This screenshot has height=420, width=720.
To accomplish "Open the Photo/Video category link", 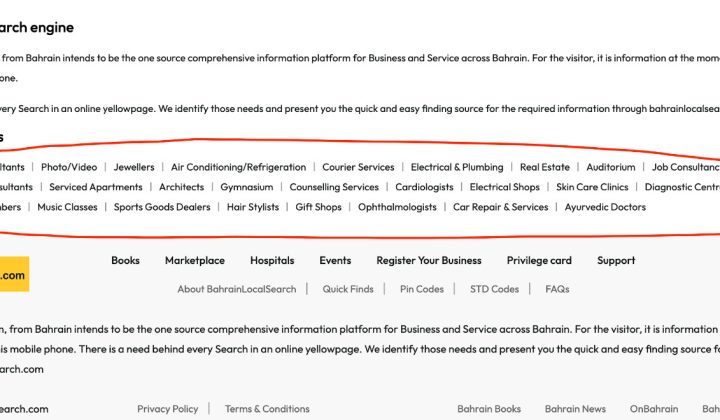I will click(x=69, y=167).
